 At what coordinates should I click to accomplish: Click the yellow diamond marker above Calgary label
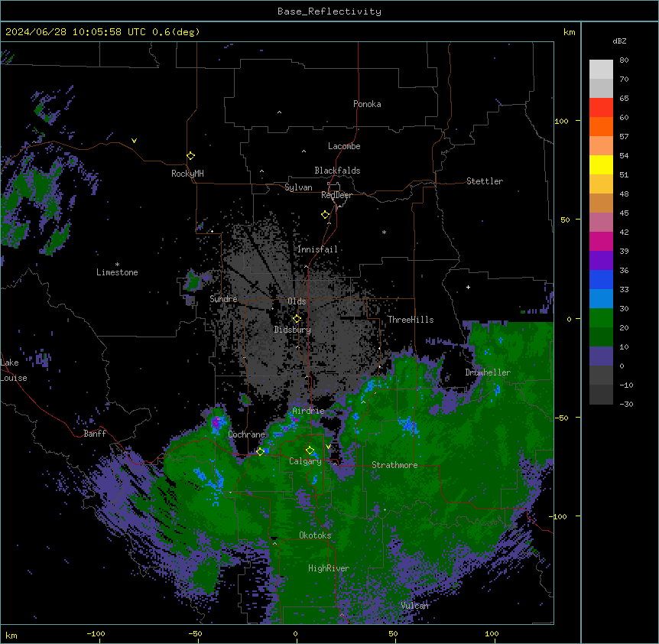[x=310, y=450]
